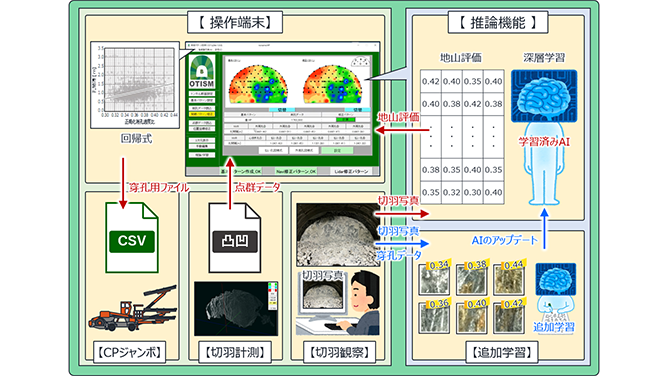The image size is (668, 376).
Task: Click the 0.32 cell in 地山評価 table
Action: [451, 192]
